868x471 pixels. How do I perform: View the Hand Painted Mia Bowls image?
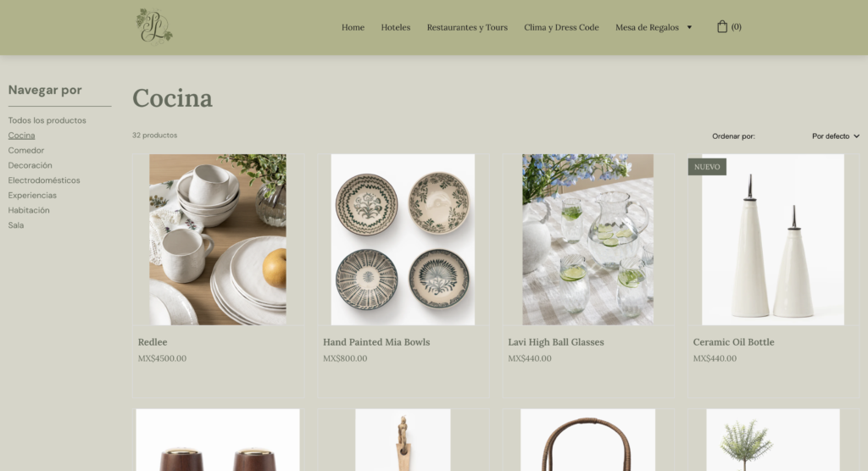403,240
